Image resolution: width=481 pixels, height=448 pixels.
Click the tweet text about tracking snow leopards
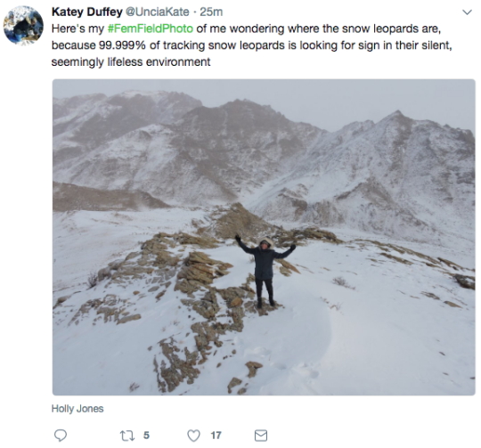pyautogui.click(x=251, y=45)
